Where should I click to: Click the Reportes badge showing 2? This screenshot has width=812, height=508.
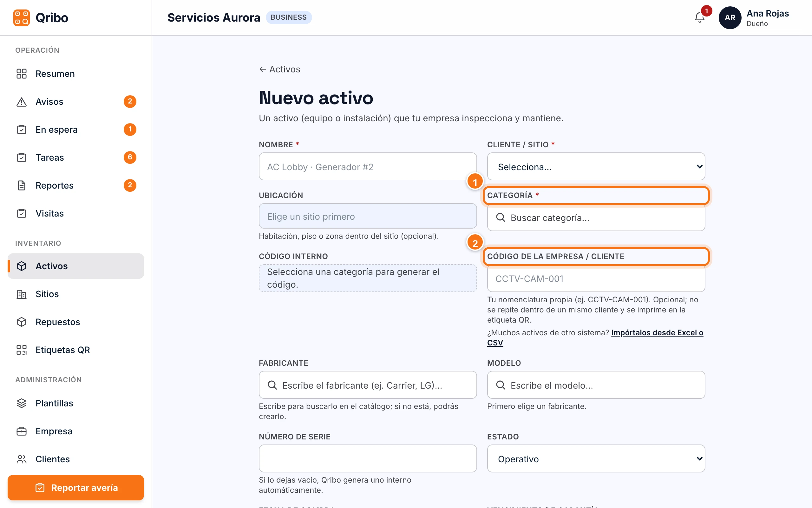point(130,185)
